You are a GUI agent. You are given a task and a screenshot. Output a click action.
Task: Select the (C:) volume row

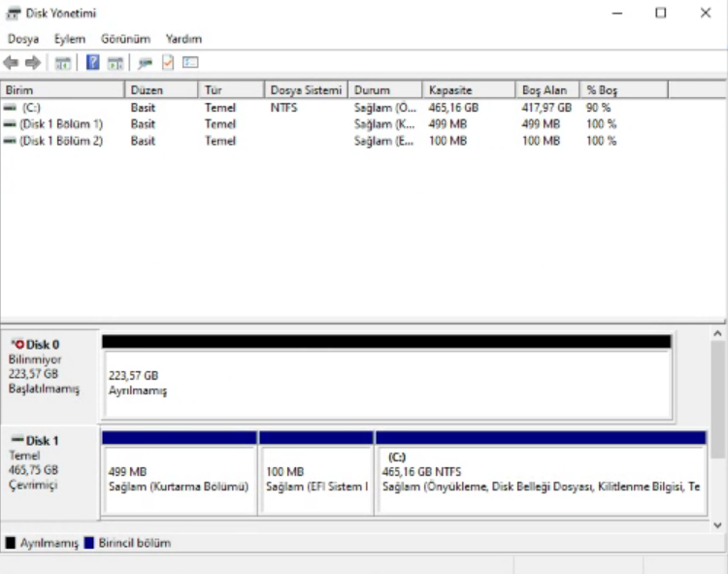pyautogui.click(x=334, y=108)
